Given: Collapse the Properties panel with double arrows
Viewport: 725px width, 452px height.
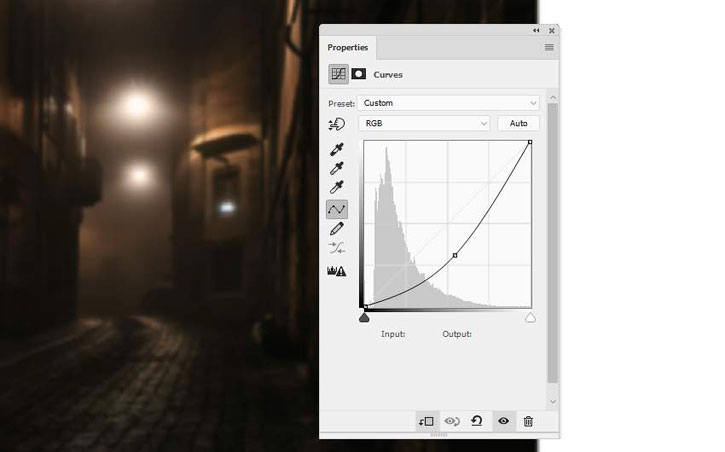Looking at the screenshot, I should pos(536,31).
